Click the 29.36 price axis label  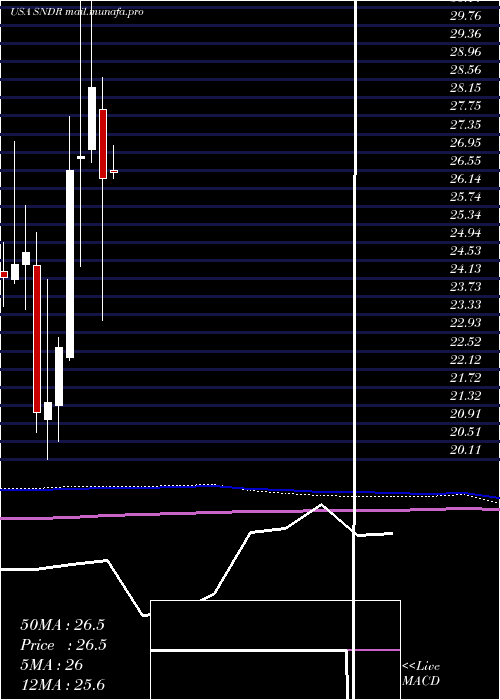click(466, 34)
